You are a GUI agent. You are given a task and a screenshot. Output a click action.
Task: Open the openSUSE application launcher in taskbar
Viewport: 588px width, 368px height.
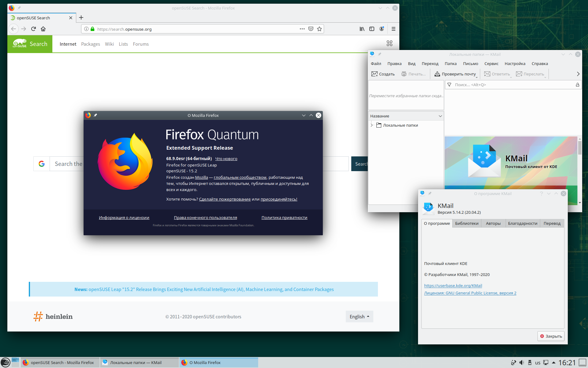6,362
